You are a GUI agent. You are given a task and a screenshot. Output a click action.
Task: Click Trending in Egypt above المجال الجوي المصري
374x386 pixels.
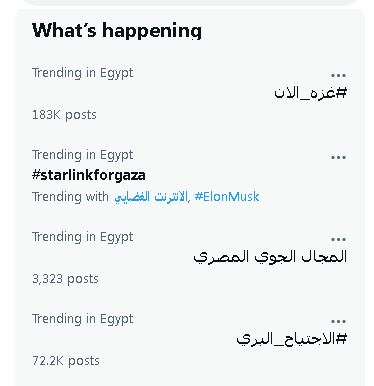82,237
